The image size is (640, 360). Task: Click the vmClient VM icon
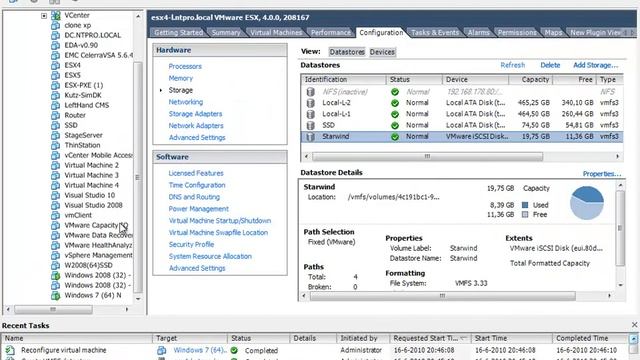pyautogui.click(x=56, y=215)
